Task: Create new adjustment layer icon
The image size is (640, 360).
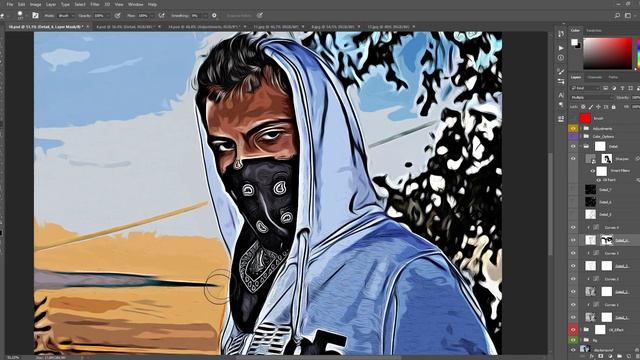Action: [610, 356]
